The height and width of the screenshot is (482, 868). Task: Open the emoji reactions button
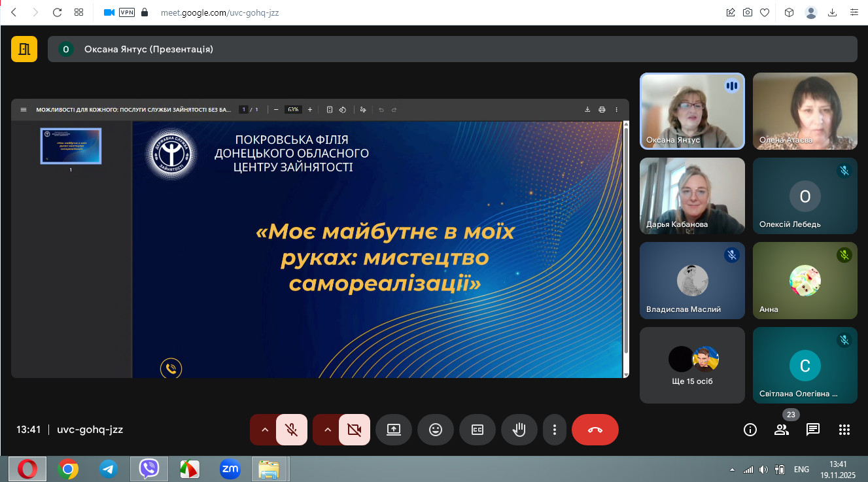435,430
